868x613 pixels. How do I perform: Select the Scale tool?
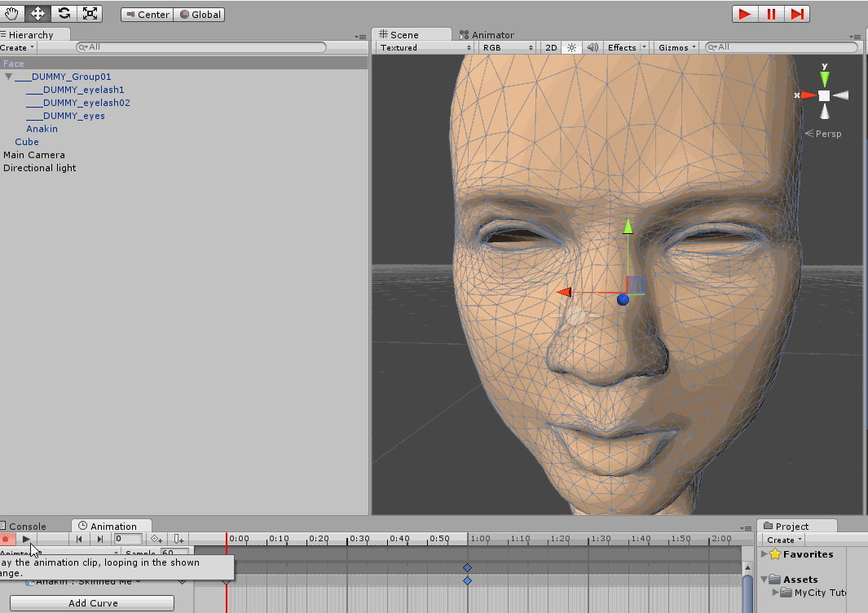coord(90,14)
